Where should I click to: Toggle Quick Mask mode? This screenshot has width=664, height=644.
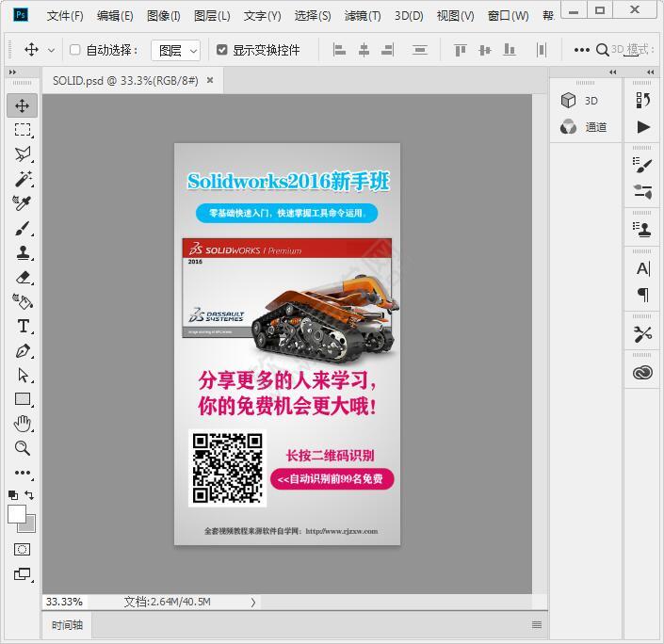(23, 549)
